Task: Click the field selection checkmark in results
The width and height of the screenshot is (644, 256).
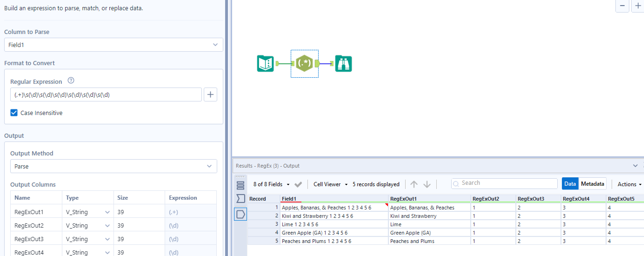Action: pyautogui.click(x=298, y=184)
